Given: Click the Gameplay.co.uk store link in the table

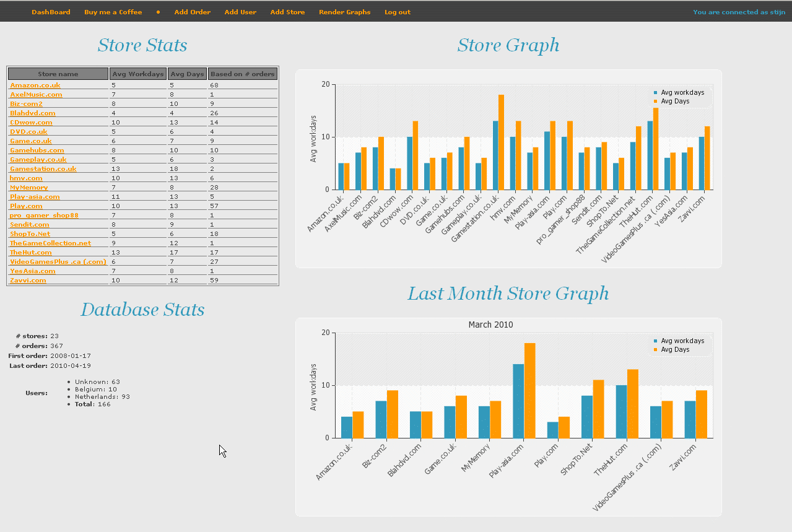Looking at the screenshot, I should click(x=38, y=159).
